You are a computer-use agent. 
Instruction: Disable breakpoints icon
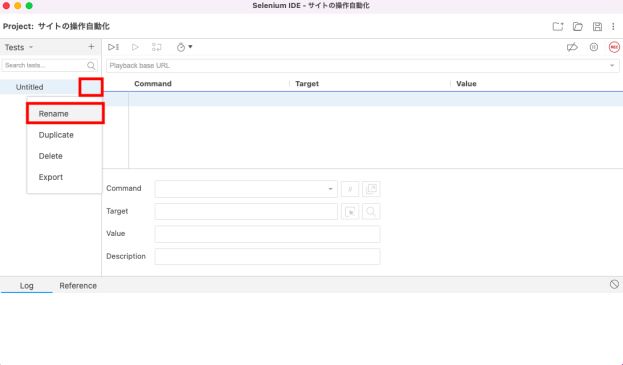pos(572,47)
